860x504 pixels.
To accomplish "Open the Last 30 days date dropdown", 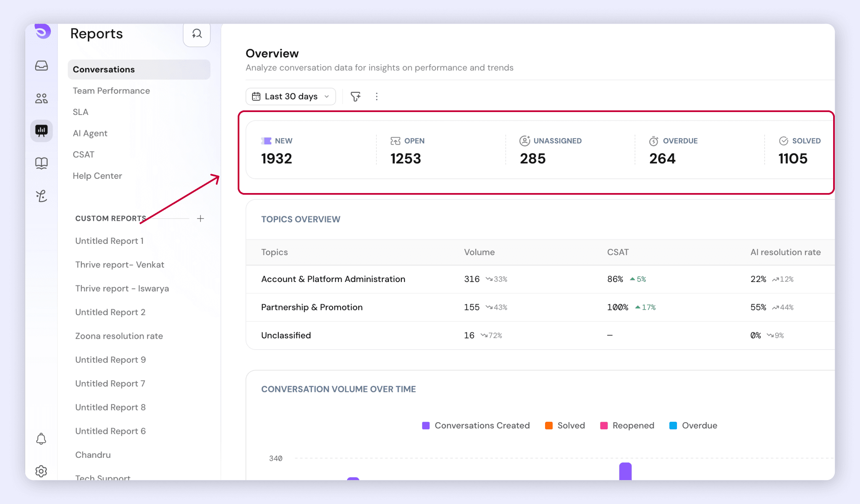I will click(291, 97).
